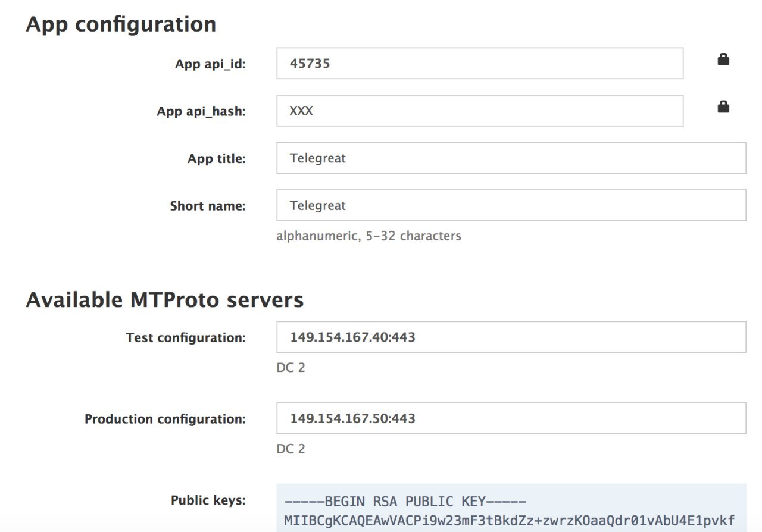Click the 'App api_hash:' label

201,111
